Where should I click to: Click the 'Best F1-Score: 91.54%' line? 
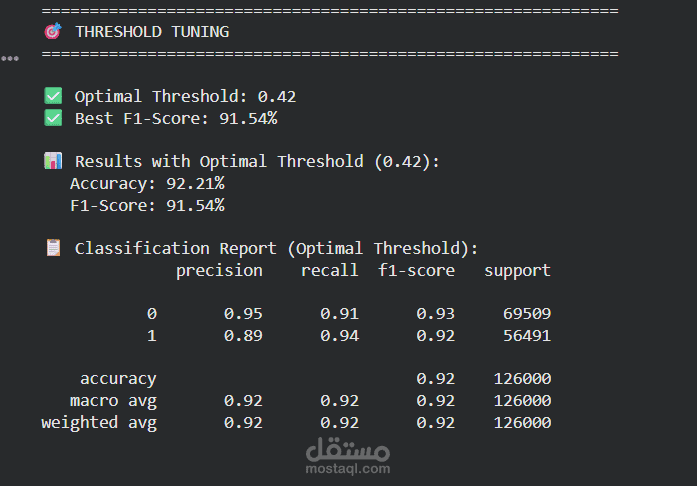coord(176,118)
